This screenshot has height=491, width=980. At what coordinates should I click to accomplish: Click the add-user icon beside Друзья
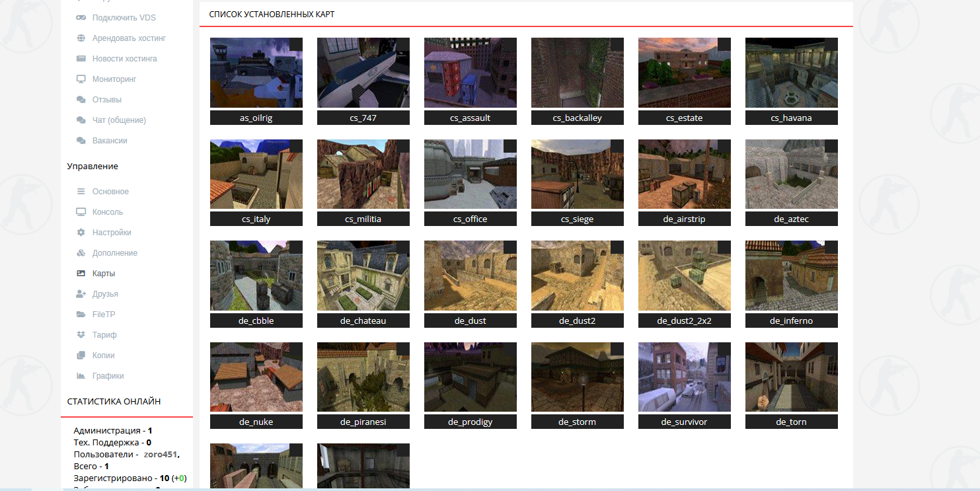click(x=81, y=294)
